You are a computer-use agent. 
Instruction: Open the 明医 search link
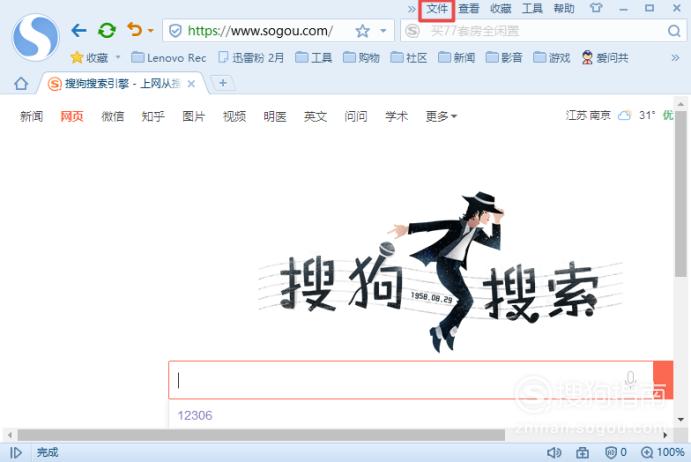[275, 116]
